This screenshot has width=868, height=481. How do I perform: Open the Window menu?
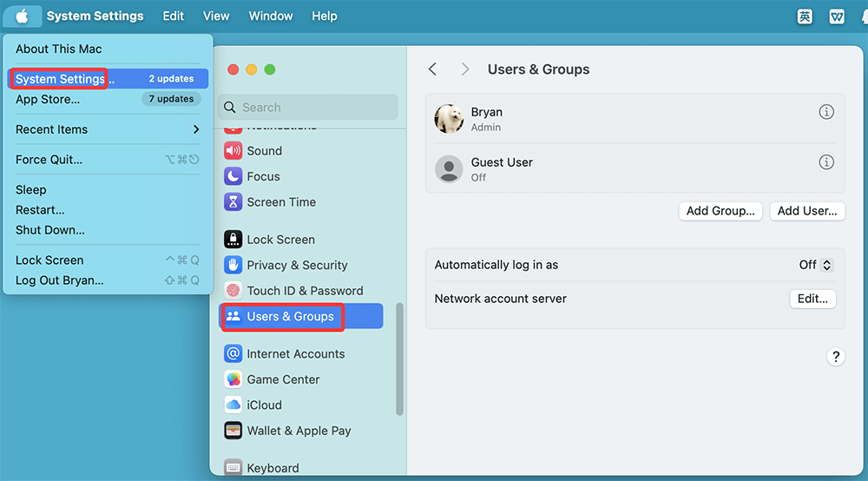pos(271,16)
